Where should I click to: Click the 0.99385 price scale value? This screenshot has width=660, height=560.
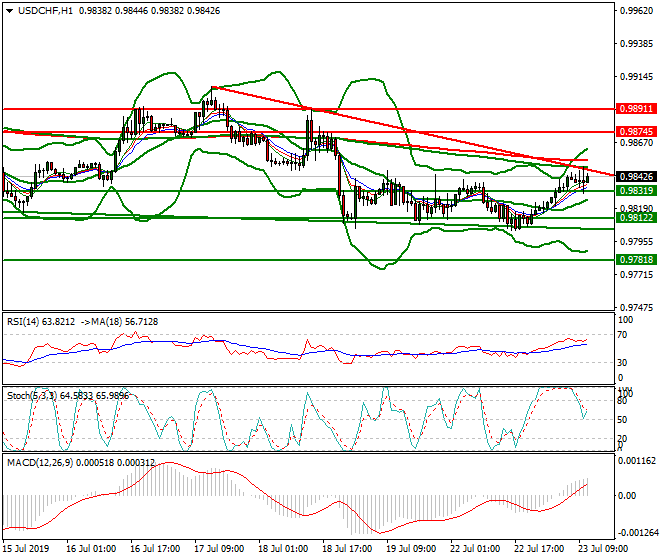pyautogui.click(x=637, y=44)
